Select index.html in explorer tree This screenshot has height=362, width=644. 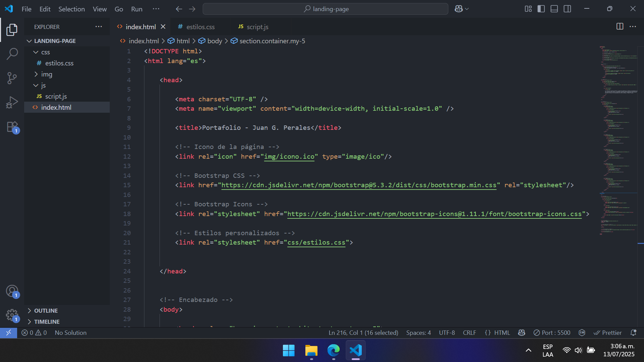tap(67, 107)
